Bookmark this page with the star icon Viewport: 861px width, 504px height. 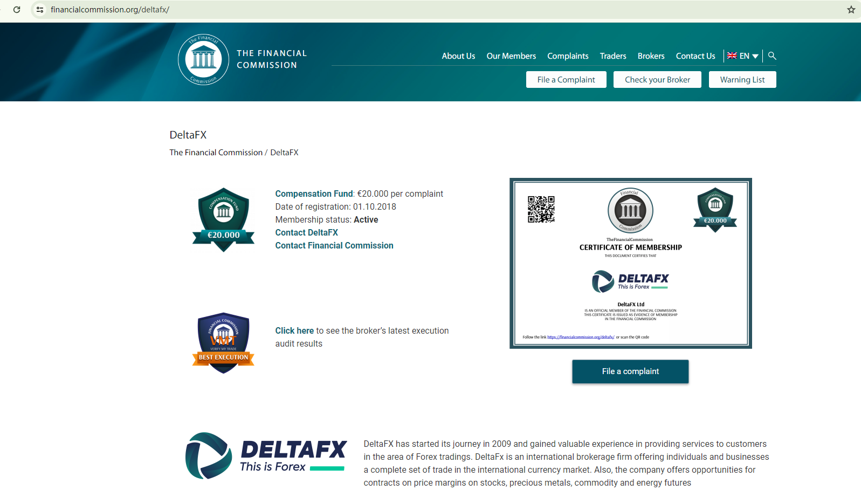coord(851,10)
